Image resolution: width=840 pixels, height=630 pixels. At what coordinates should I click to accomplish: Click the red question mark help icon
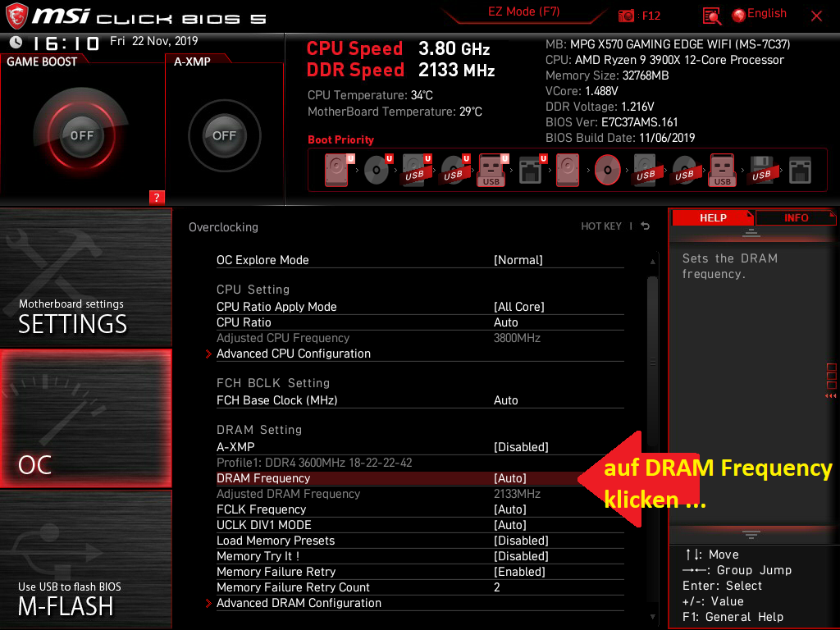click(157, 197)
